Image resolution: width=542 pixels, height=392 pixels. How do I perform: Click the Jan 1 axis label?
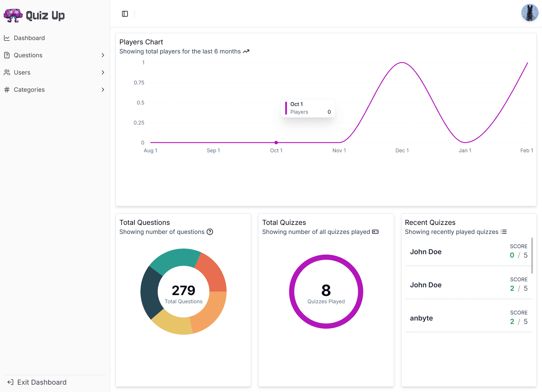point(465,150)
